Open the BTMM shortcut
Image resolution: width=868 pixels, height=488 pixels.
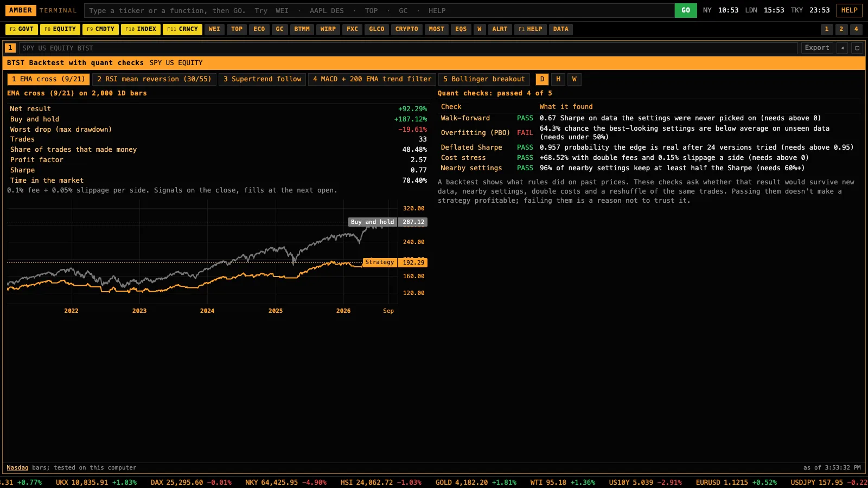coord(302,29)
